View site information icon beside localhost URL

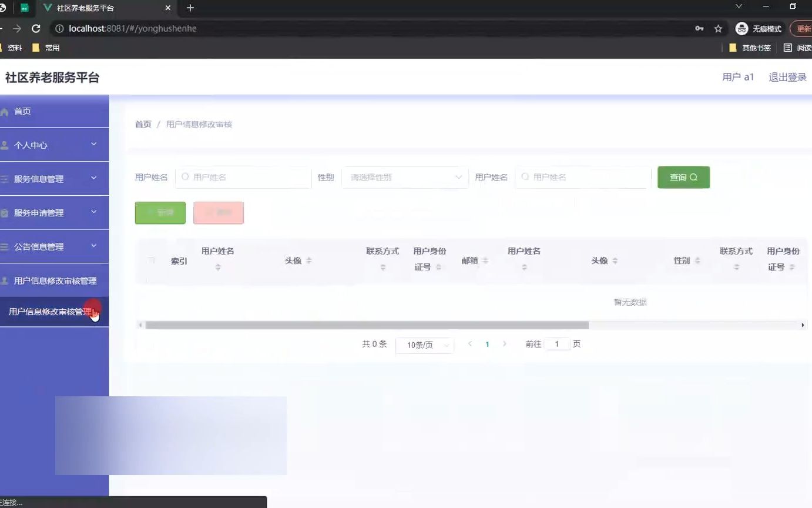(59, 28)
